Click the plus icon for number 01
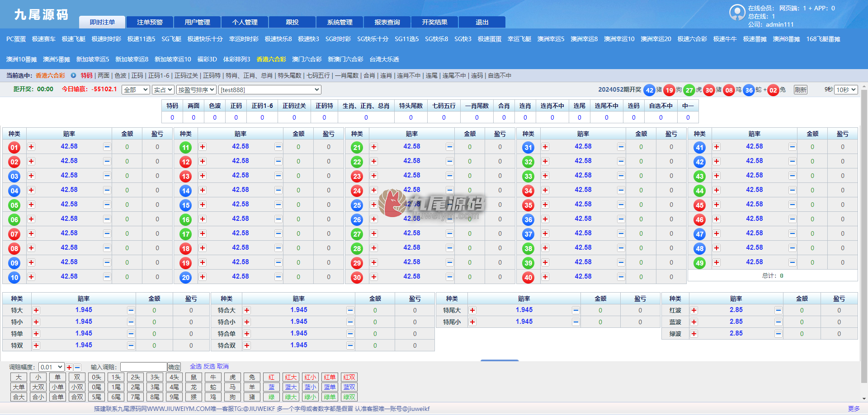 (31, 147)
